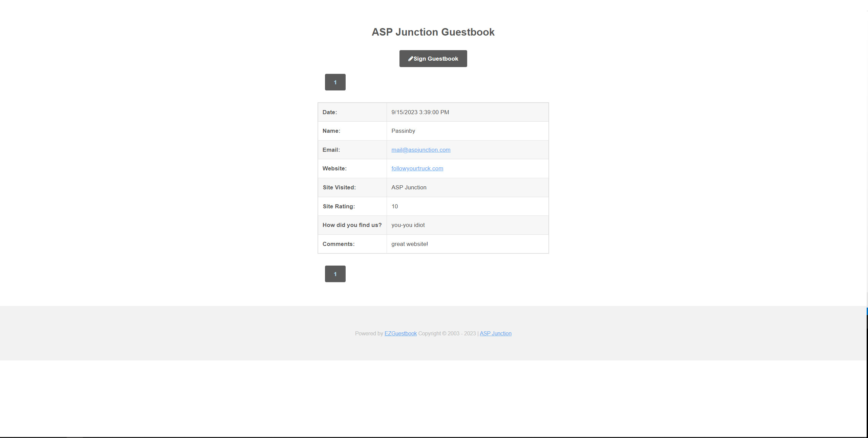The height and width of the screenshot is (438, 868).
Task: Visit the EZGuestbook footer link
Action: [400, 333]
